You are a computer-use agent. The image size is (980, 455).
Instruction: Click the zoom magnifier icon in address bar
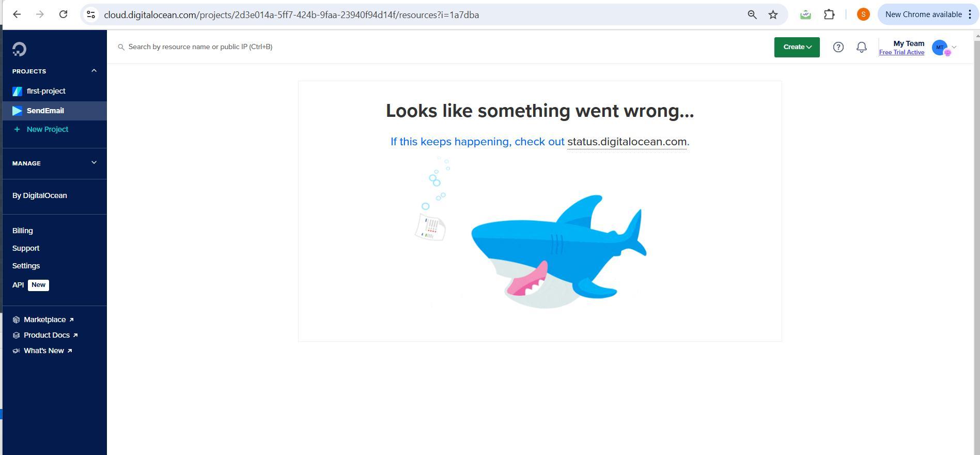[x=752, y=14]
